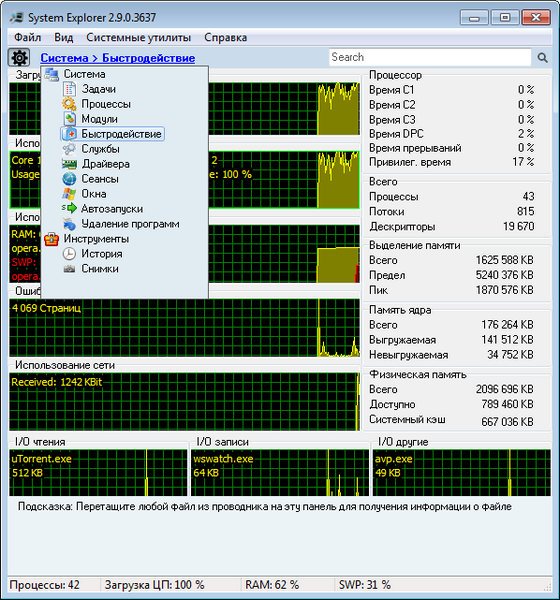Image resolution: width=560 pixels, height=600 pixels.
Task: Open the Вид menu
Action: (64, 38)
